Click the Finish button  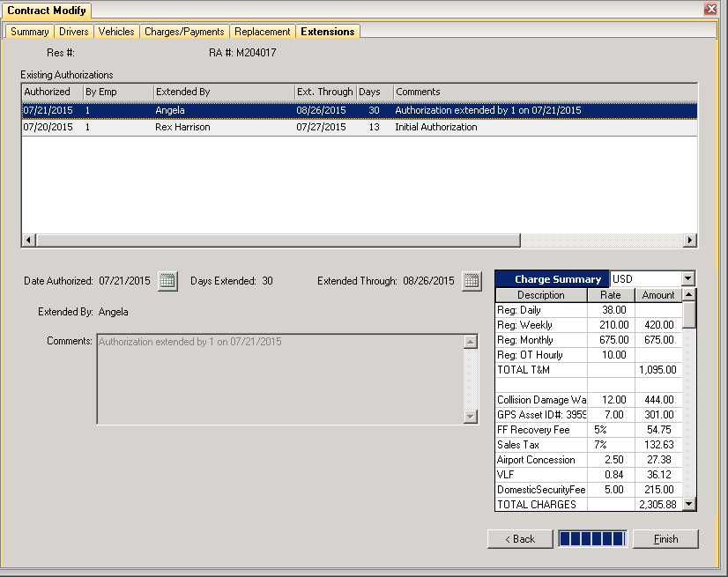(x=665, y=539)
